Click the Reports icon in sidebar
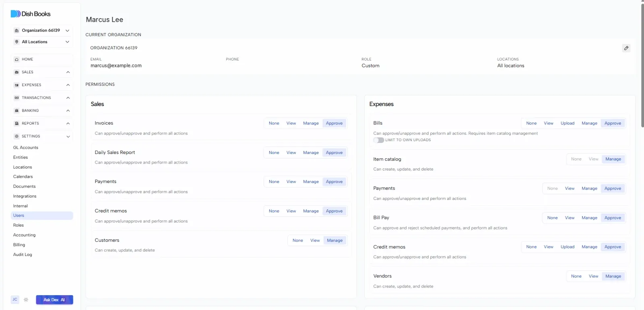 tap(17, 123)
